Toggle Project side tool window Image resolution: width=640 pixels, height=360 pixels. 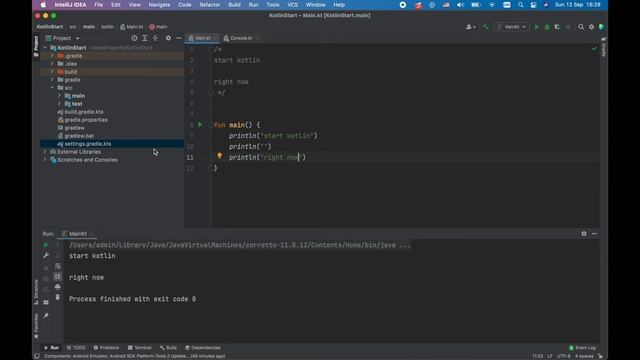(36, 46)
